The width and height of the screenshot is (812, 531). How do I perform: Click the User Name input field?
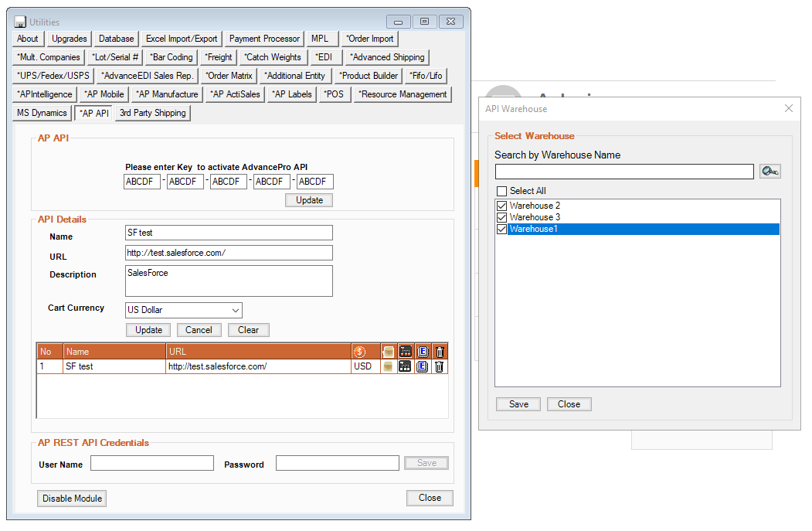pyautogui.click(x=152, y=464)
